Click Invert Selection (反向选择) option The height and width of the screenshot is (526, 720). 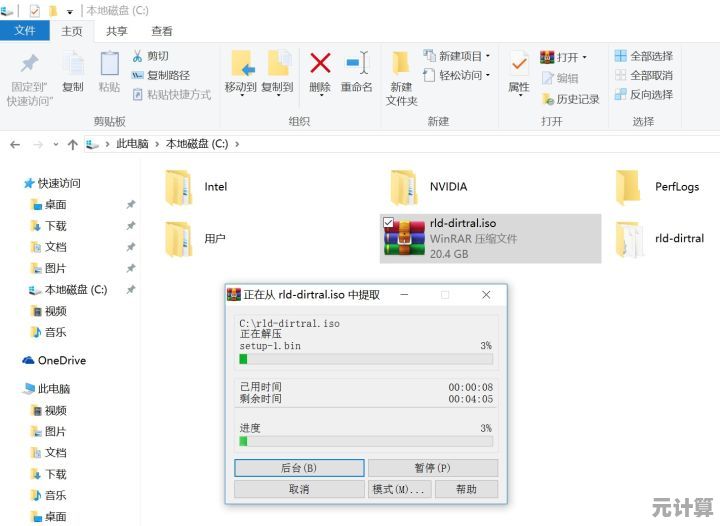(x=643, y=94)
